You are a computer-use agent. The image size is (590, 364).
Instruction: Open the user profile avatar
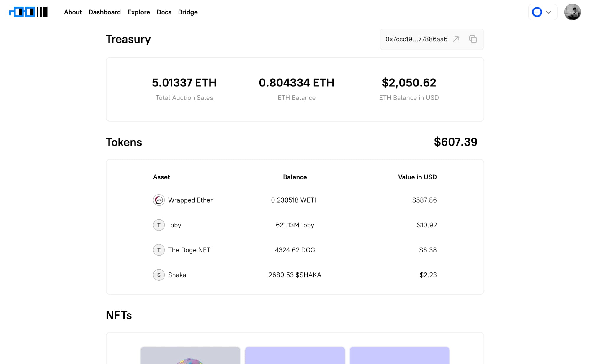[x=572, y=12]
